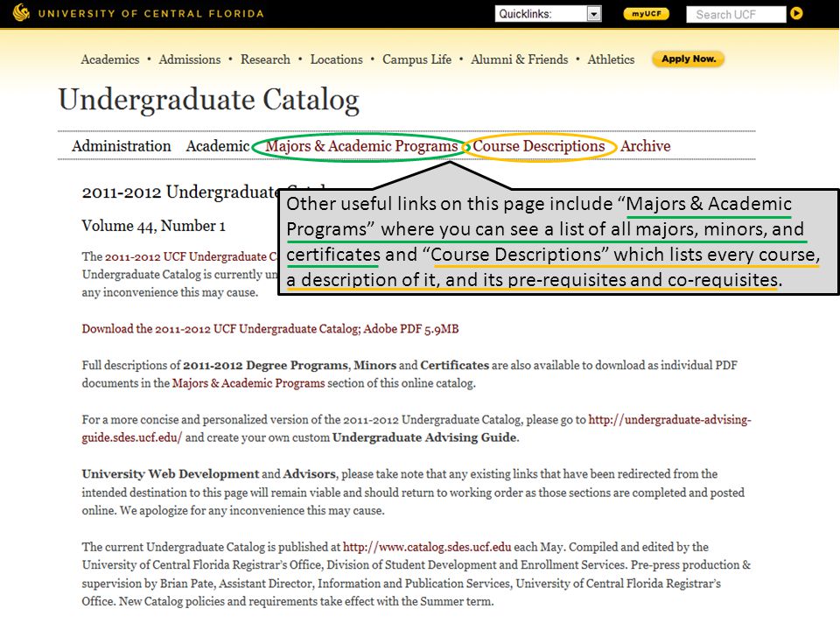
Task: Open the Alumni & Friends navigation item
Action: 519,59
